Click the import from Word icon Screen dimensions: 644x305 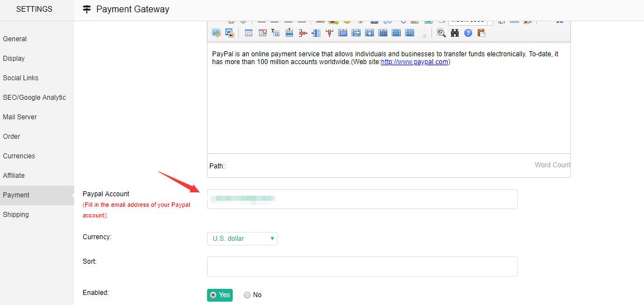tap(229, 33)
